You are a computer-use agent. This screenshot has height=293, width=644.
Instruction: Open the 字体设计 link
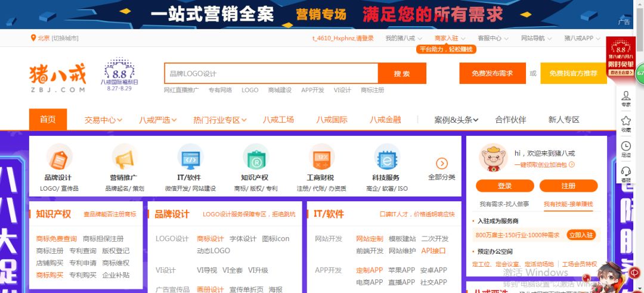(x=243, y=239)
